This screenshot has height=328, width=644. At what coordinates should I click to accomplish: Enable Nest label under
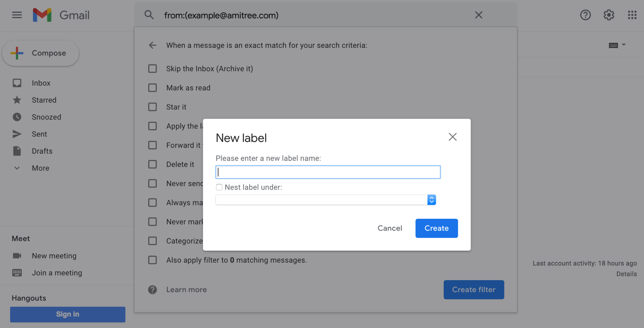coord(219,187)
